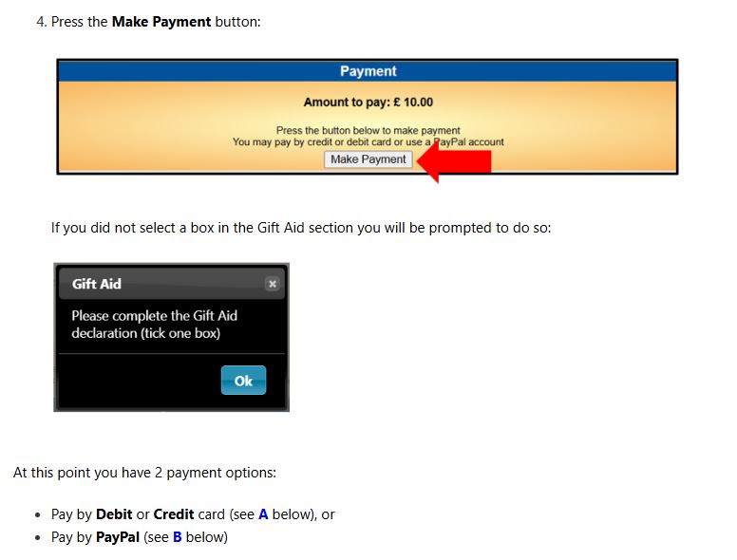
Task: Click the 'Please complete the Gift Aid declaration' message
Action: coord(154,325)
